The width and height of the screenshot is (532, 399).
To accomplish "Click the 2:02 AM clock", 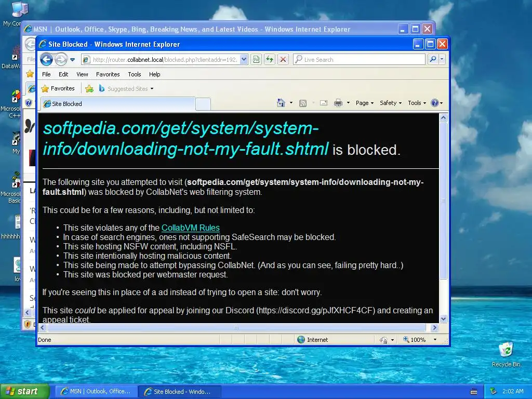I will 513,391.
